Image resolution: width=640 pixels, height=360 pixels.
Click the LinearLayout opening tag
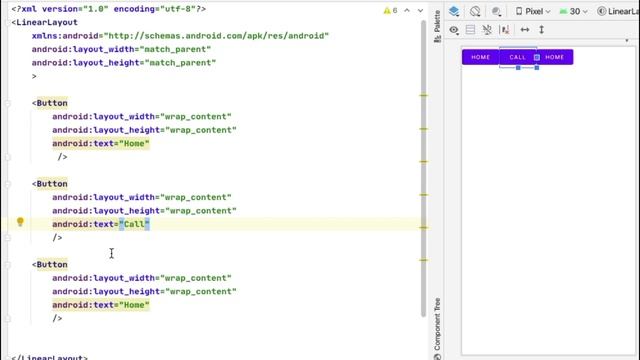(44, 22)
